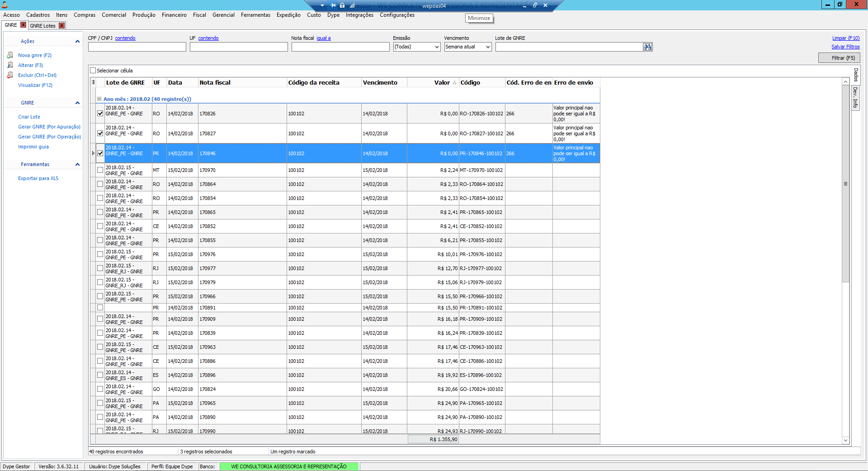This screenshot has height=471, width=868.
Task: Open the dropdown arrow on the remote session bar
Action: pyautogui.click(x=322, y=5)
